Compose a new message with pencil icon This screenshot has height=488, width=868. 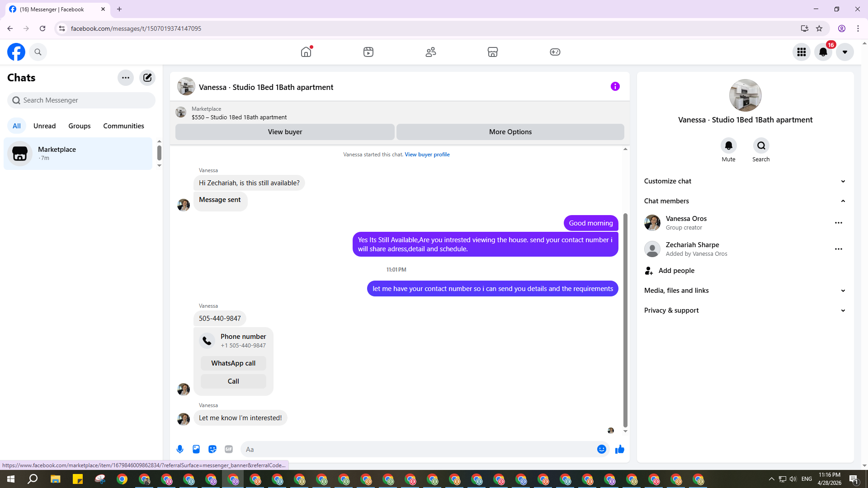pos(147,78)
